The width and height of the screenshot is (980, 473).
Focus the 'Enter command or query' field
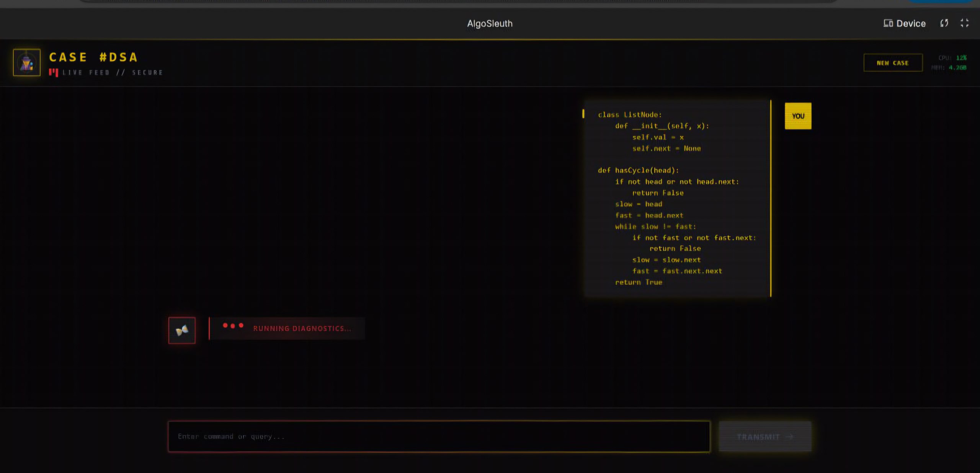click(439, 436)
